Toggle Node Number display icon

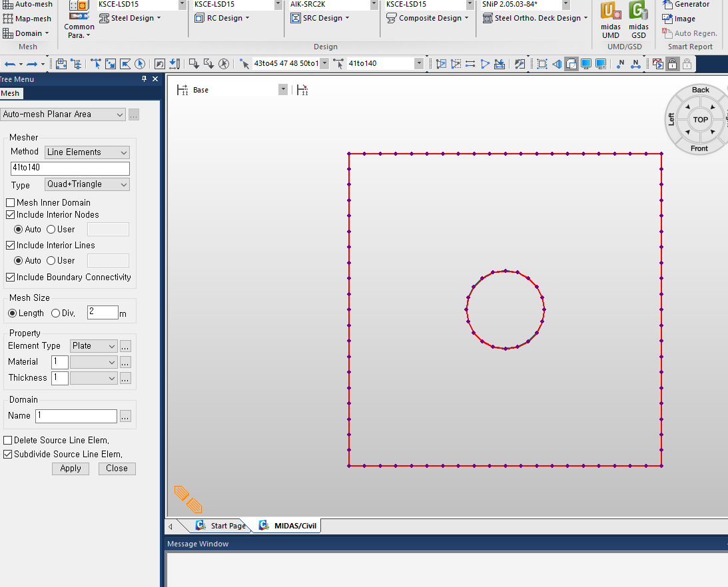point(621,64)
